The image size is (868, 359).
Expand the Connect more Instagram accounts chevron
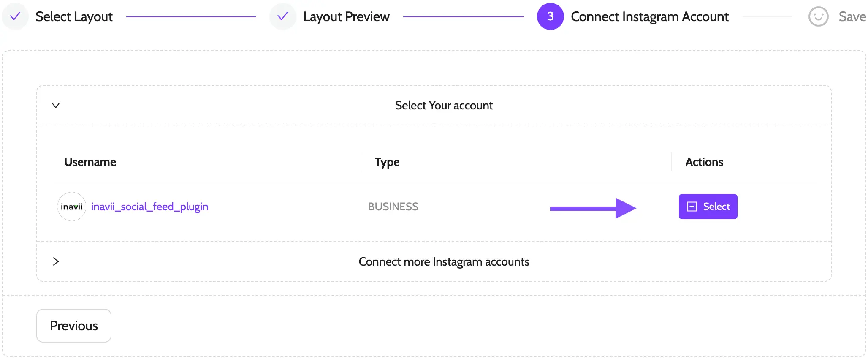tap(56, 261)
